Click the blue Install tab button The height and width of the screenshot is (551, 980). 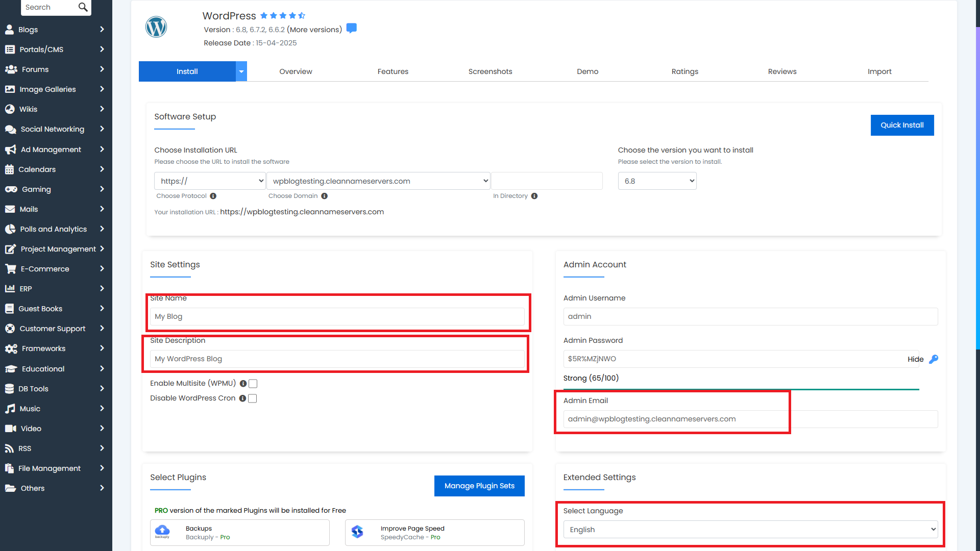point(187,71)
